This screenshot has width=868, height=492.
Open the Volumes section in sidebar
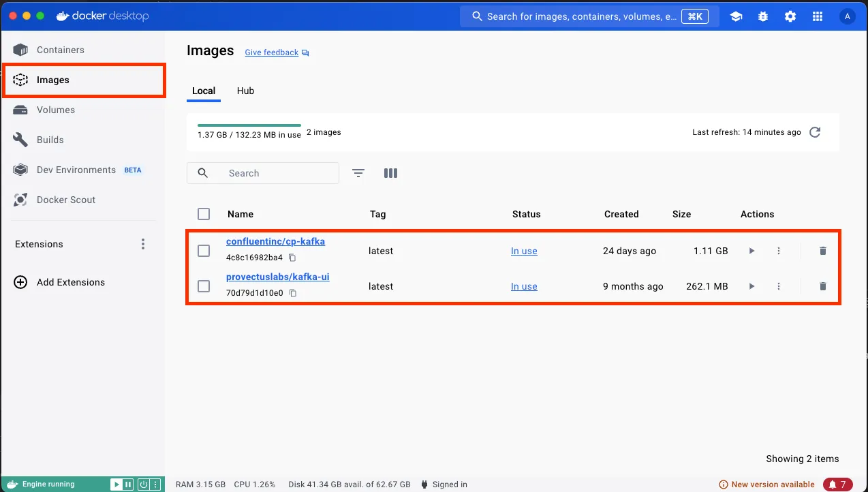(x=56, y=110)
